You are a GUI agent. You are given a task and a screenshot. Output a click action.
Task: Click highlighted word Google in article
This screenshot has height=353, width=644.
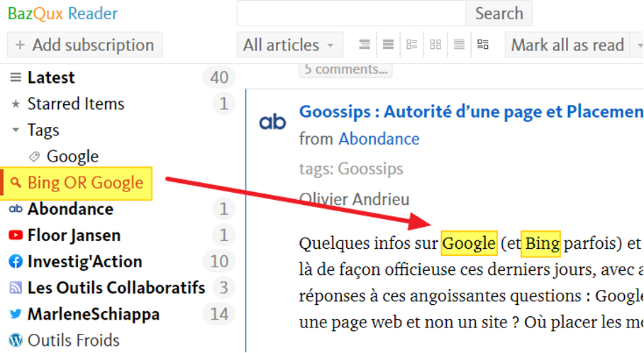pos(469,243)
